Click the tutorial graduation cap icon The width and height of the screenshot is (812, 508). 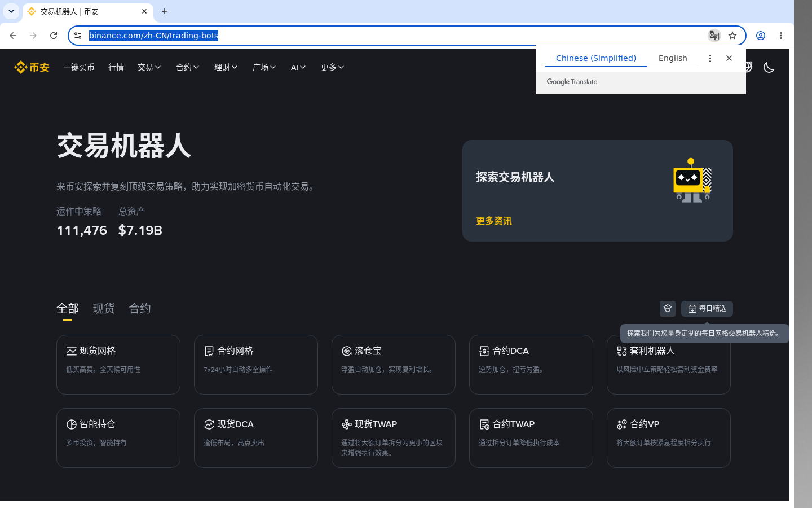point(668,309)
